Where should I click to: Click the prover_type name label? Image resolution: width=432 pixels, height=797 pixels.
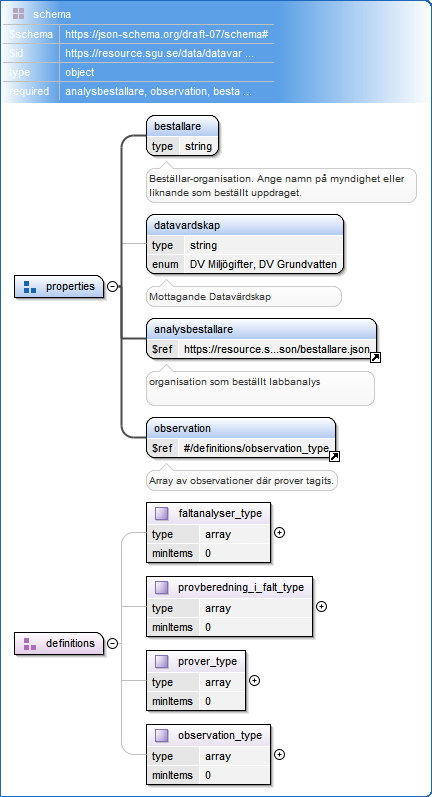click(x=207, y=661)
